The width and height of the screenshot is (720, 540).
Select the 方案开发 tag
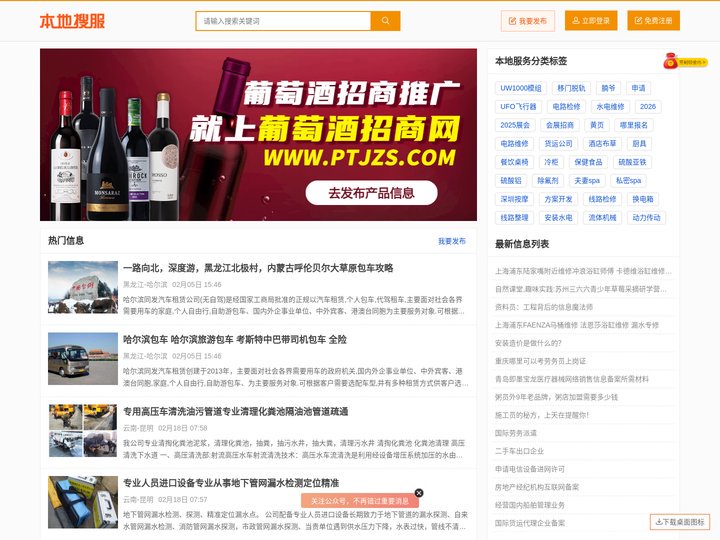pyautogui.click(x=558, y=199)
